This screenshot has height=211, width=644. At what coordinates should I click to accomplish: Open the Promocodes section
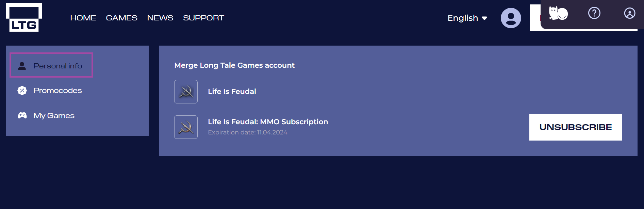[x=57, y=91]
